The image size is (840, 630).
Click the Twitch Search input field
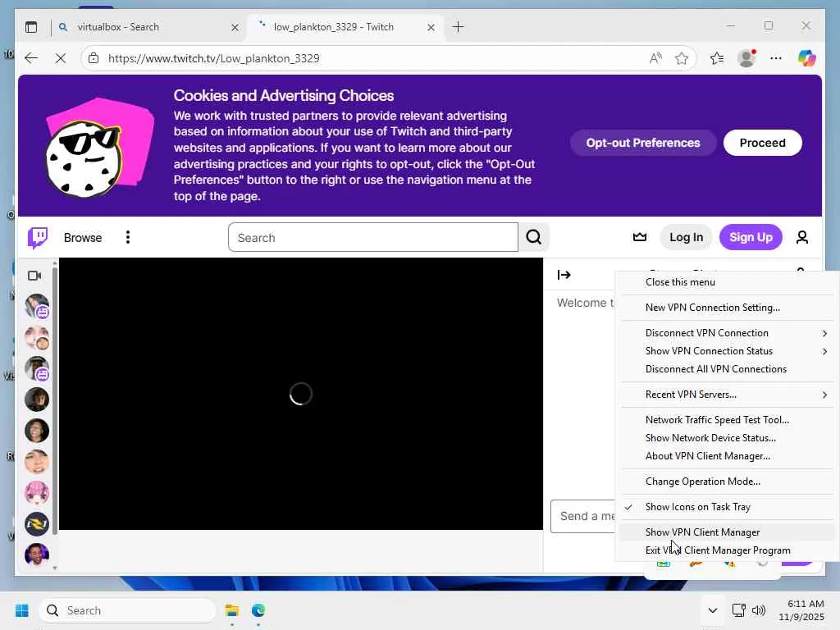pos(373,237)
